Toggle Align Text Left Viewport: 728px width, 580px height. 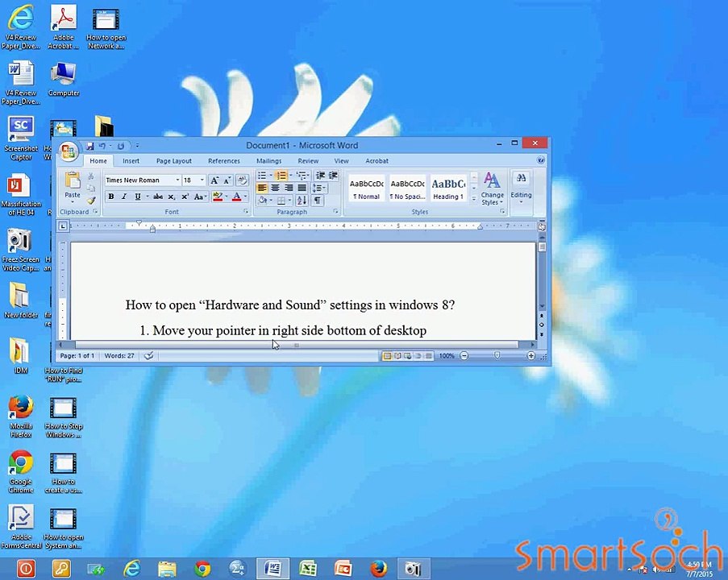[x=262, y=188]
